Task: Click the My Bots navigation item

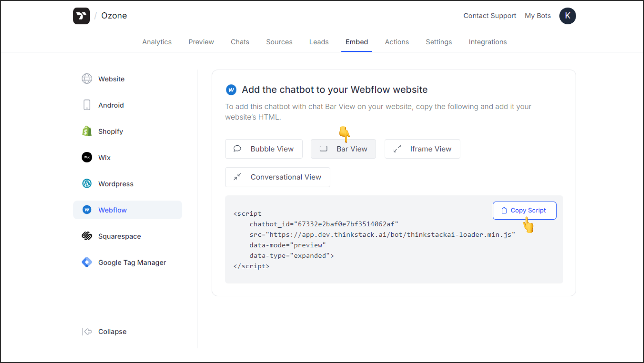Action: tap(538, 16)
